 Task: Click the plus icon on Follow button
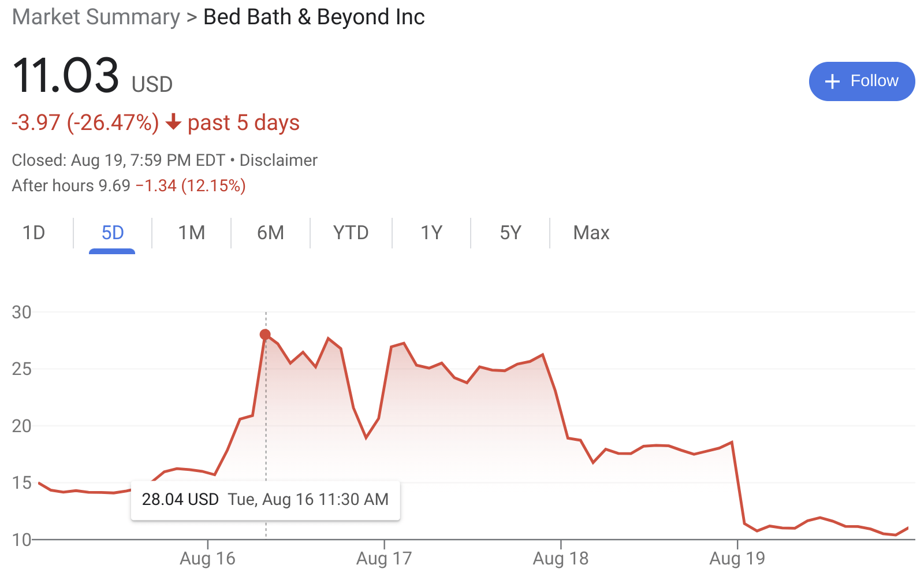(x=832, y=81)
